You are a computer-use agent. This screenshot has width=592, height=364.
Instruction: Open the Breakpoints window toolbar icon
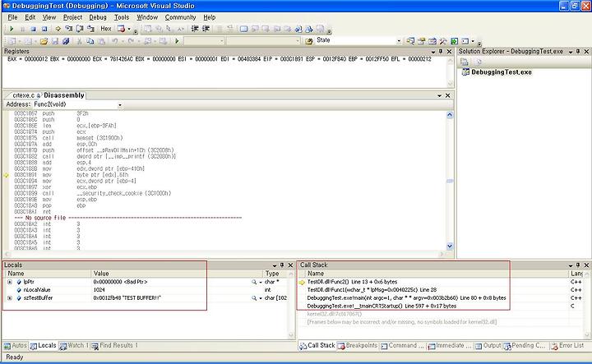click(121, 29)
